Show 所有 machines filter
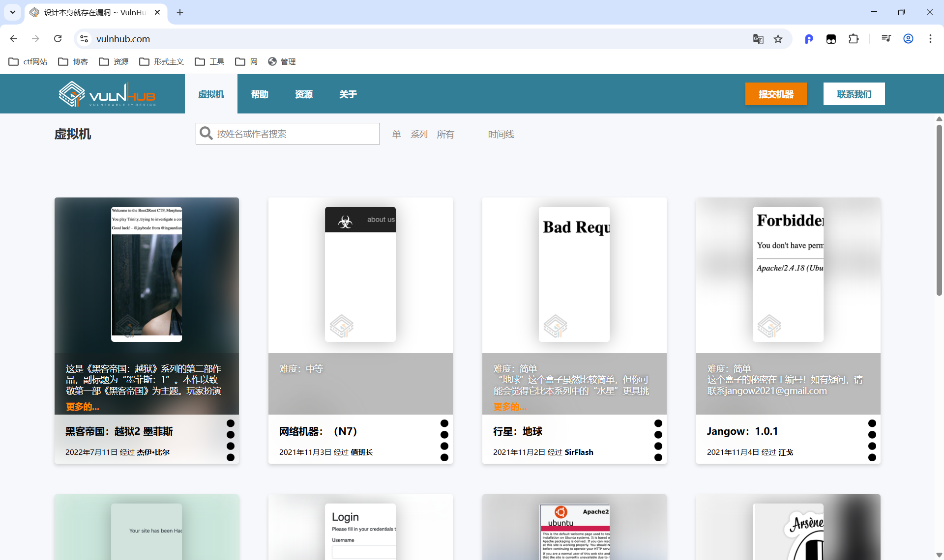Image resolution: width=944 pixels, height=560 pixels. [445, 134]
